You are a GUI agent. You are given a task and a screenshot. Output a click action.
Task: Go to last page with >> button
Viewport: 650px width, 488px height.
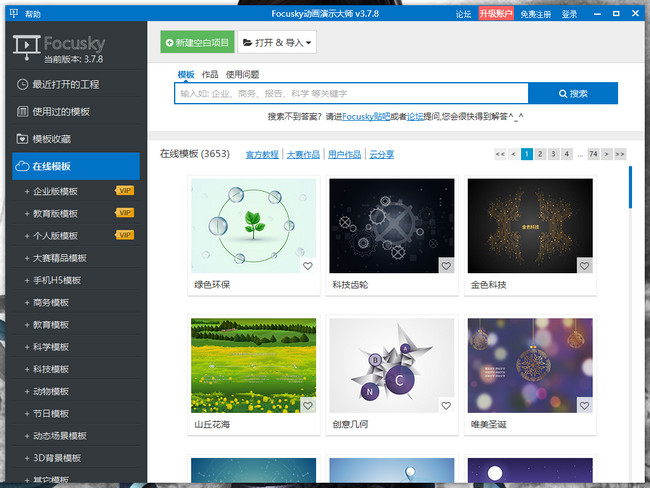click(620, 154)
